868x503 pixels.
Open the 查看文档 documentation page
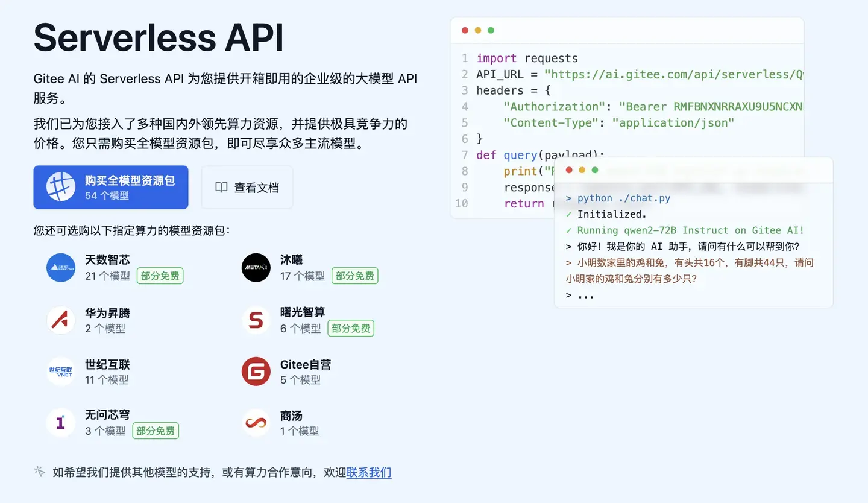point(247,187)
